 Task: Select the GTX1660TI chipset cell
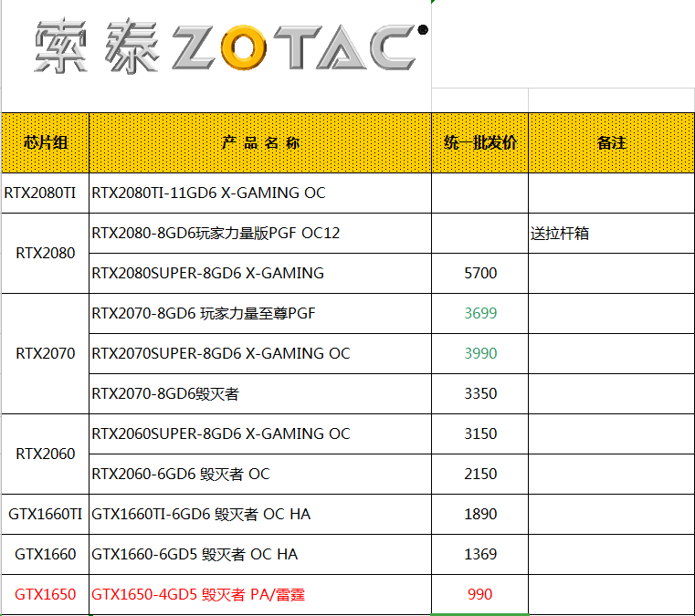point(46,514)
